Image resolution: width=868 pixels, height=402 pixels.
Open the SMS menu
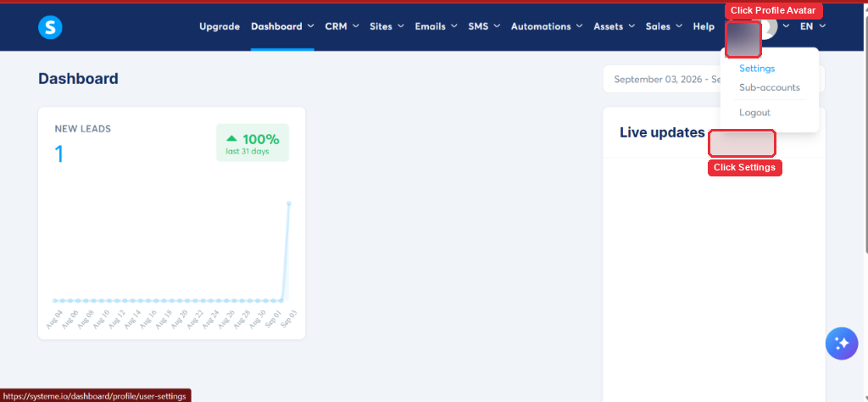pos(484,26)
